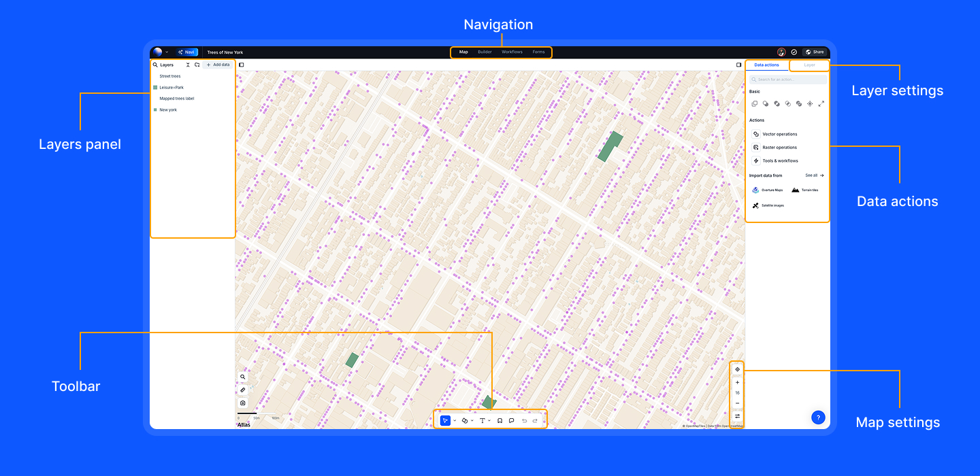Click the locate me target icon
This screenshot has width=980, height=476.
pyautogui.click(x=737, y=369)
